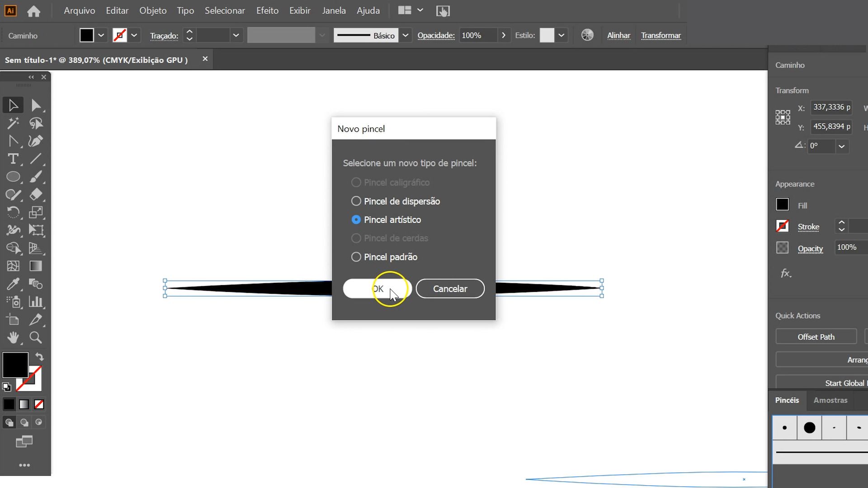Screen dimensions: 868x488
Task: Open the Editar menu
Action: (x=117, y=10)
